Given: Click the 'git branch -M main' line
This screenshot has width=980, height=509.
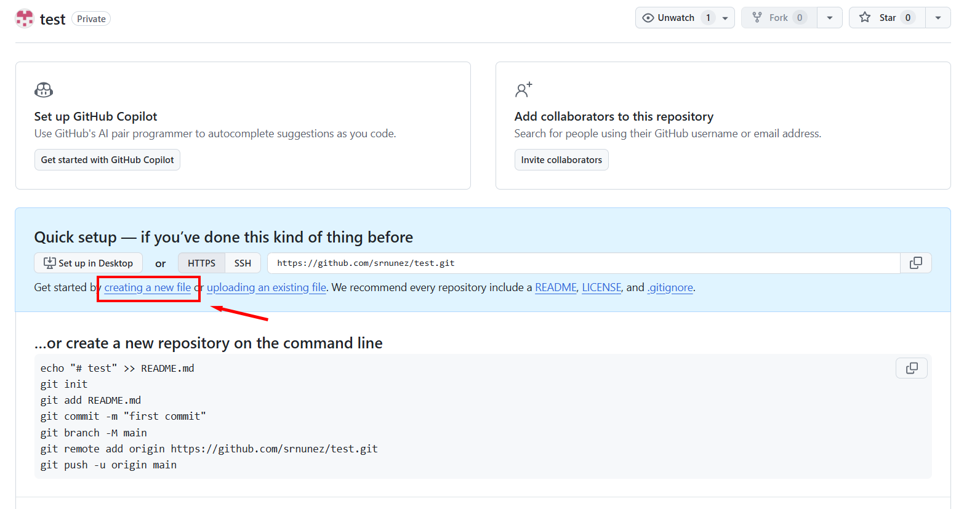Looking at the screenshot, I should pos(94,433).
